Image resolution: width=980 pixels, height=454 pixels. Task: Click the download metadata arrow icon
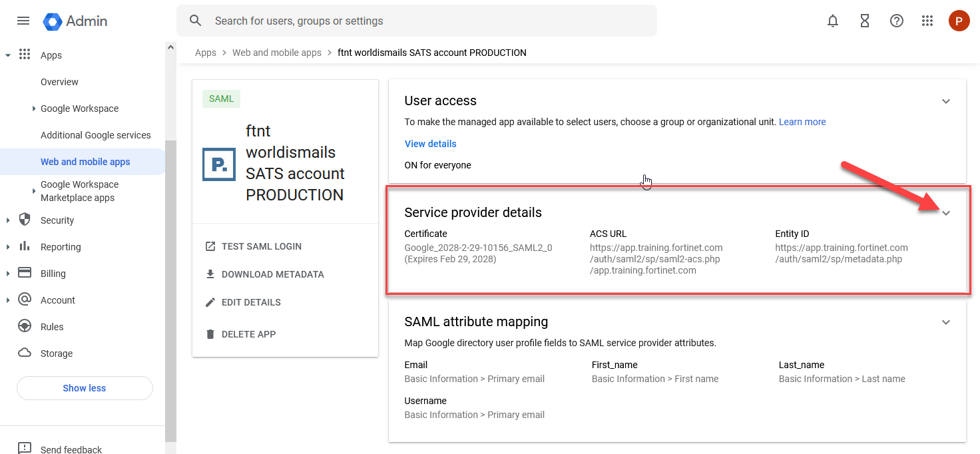point(210,274)
